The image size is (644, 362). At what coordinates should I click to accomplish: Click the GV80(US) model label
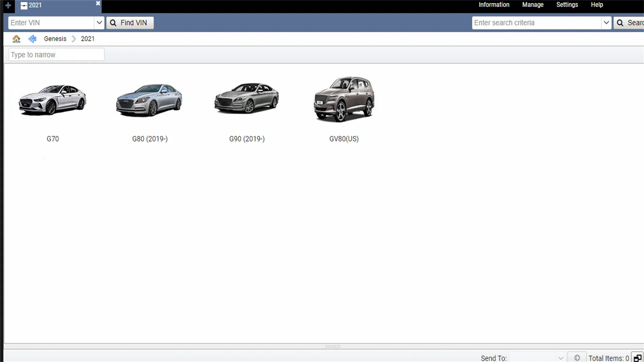pos(344,139)
